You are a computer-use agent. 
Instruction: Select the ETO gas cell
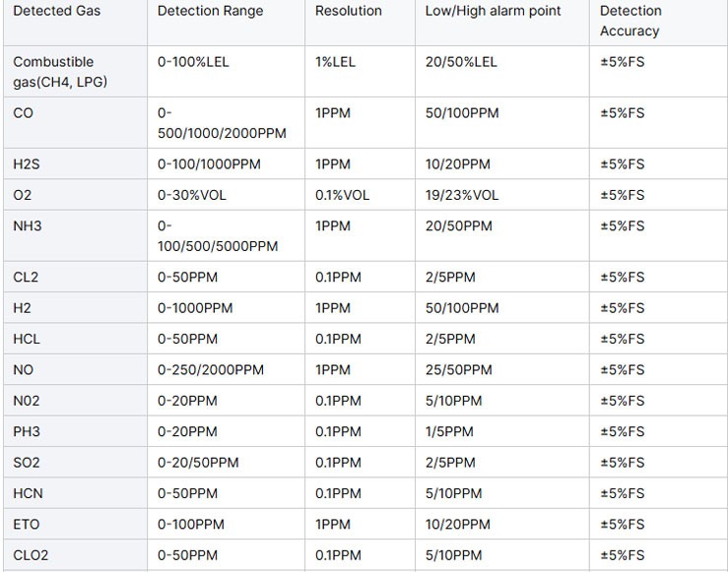pyautogui.click(x=26, y=524)
